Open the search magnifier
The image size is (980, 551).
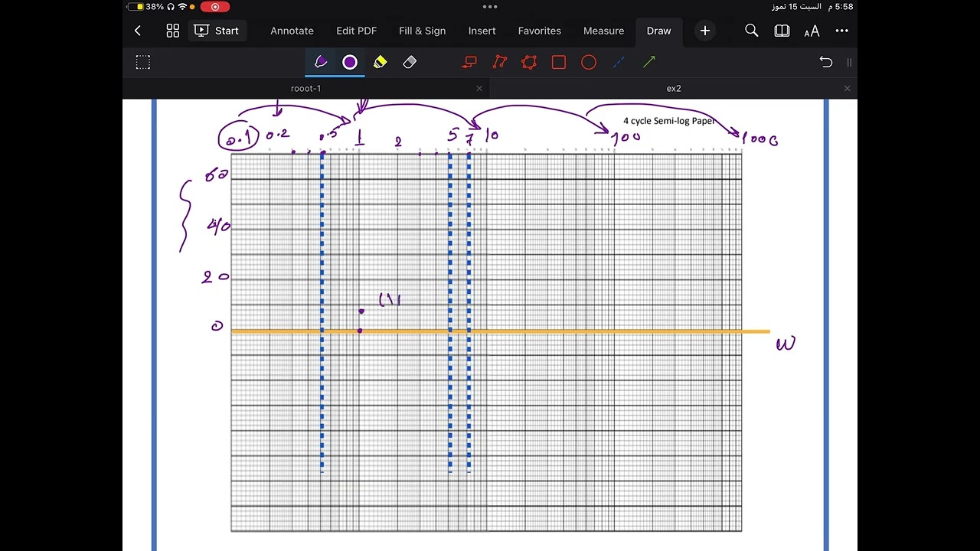coord(751,31)
